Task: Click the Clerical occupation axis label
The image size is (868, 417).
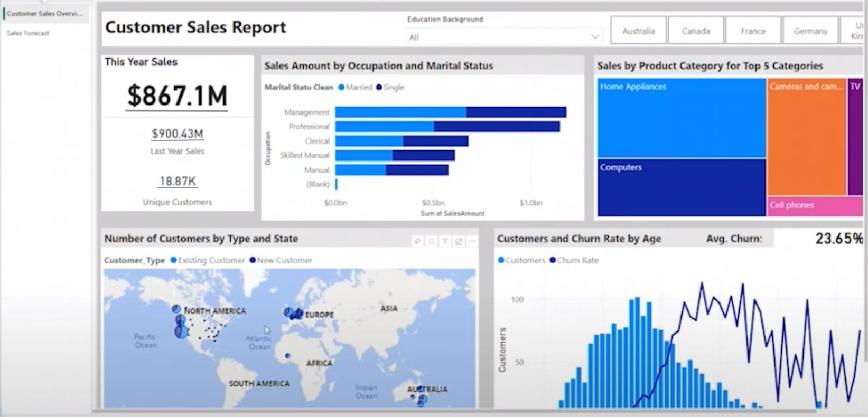Action: (316, 141)
